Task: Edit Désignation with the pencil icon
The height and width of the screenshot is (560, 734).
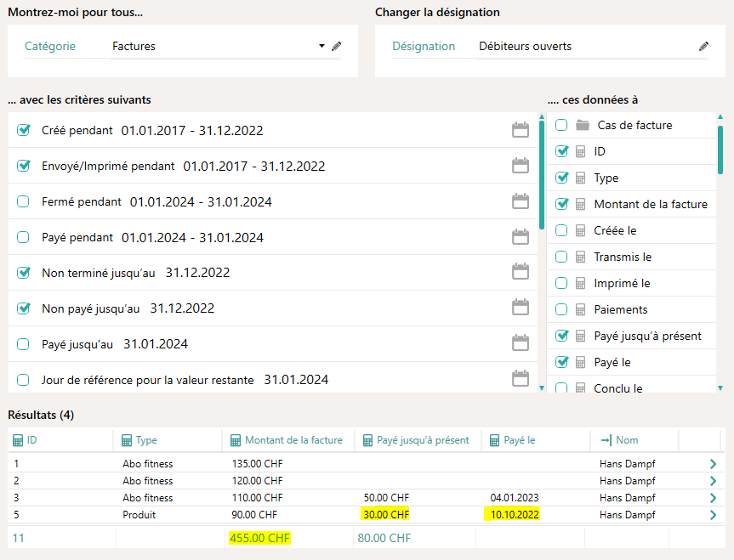Action: [703, 46]
